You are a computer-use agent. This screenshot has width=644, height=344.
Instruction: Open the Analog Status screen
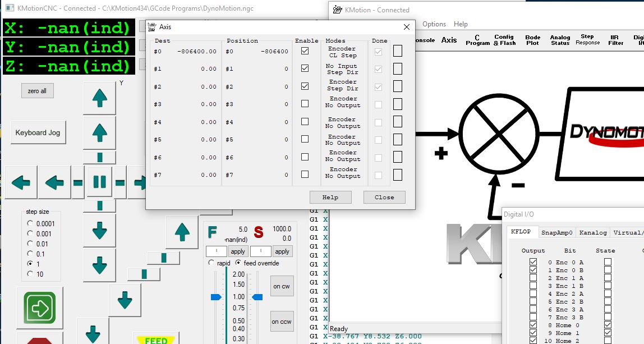point(560,40)
